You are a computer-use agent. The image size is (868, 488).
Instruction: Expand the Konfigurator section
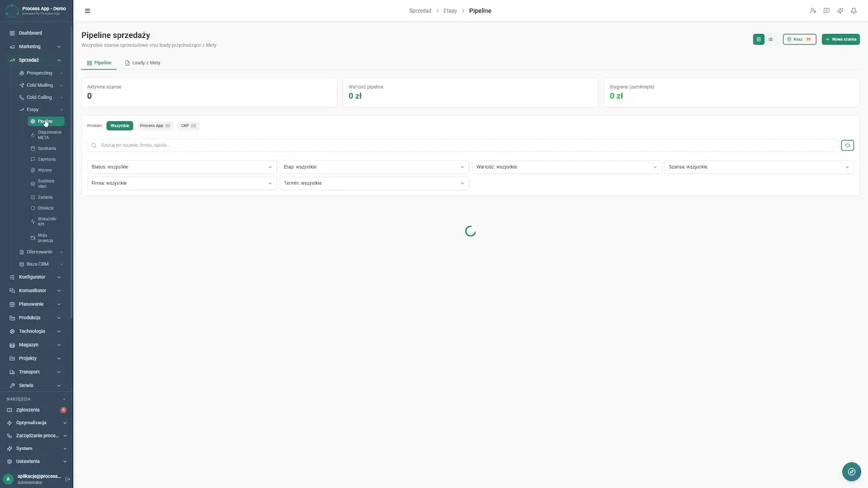pos(36,277)
